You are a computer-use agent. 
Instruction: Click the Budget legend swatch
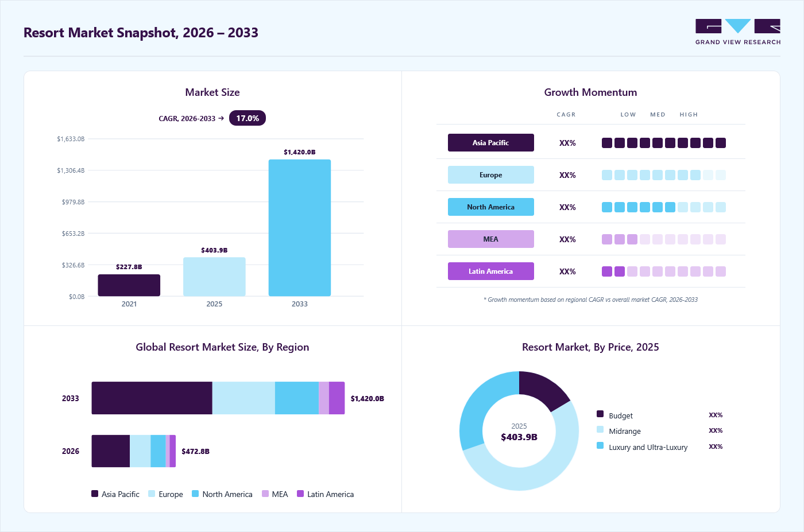coord(600,414)
